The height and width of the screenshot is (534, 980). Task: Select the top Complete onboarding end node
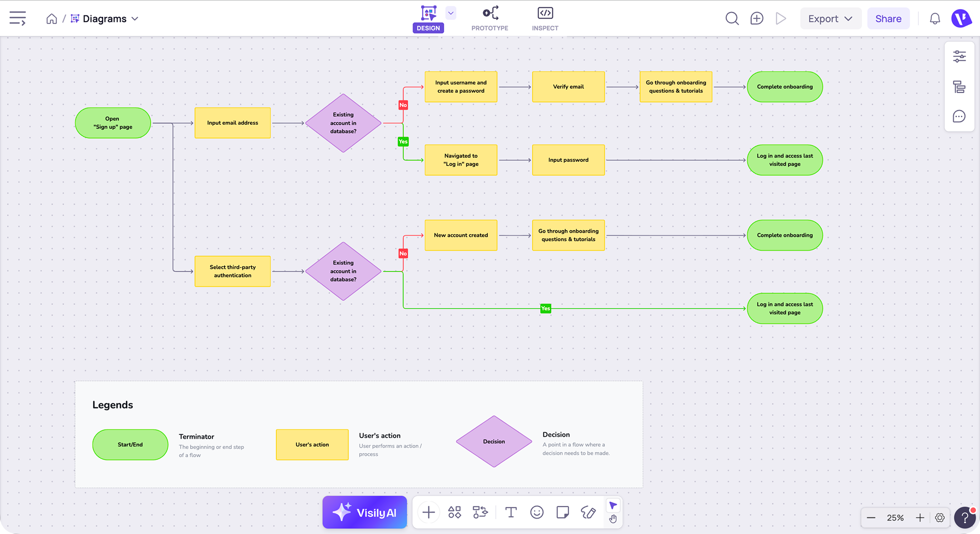(x=785, y=87)
